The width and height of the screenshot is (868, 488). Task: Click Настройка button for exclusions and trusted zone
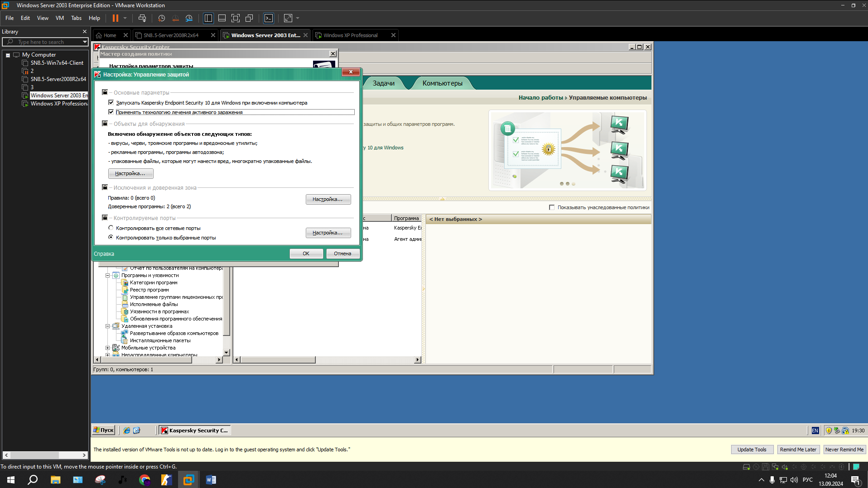click(x=328, y=199)
